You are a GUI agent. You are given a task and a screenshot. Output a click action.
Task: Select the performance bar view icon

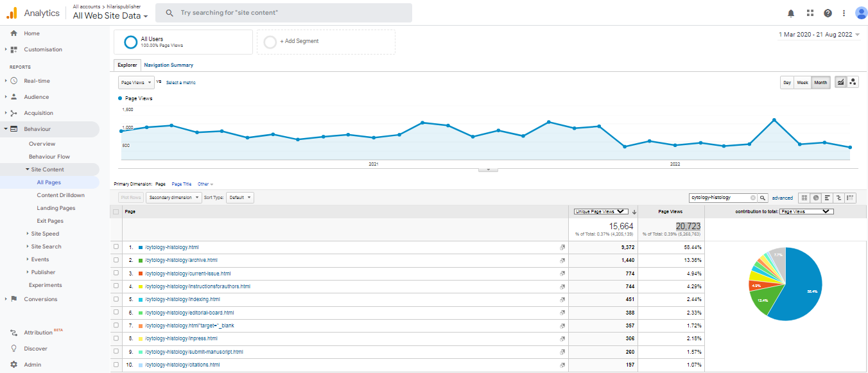pyautogui.click(x=828, y=198)
